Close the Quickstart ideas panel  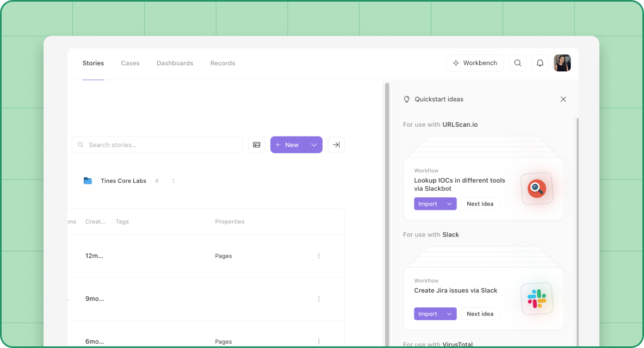click(563, 100)
